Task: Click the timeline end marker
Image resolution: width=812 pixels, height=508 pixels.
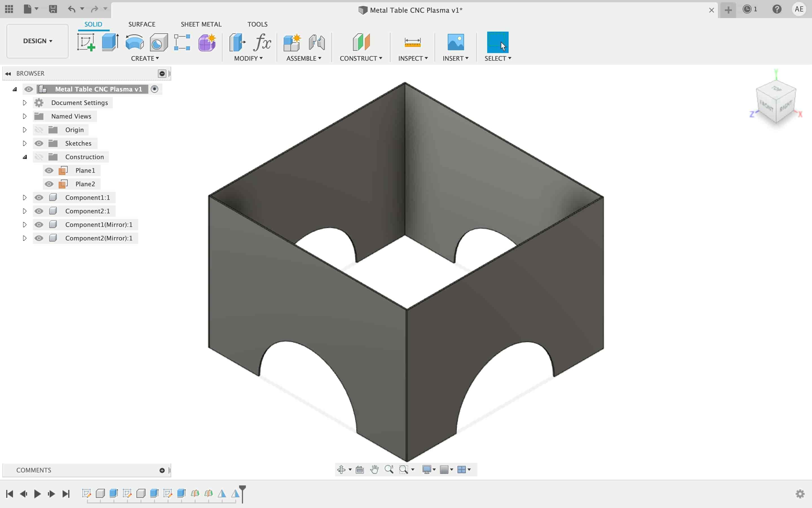Action: click(242, 494)
